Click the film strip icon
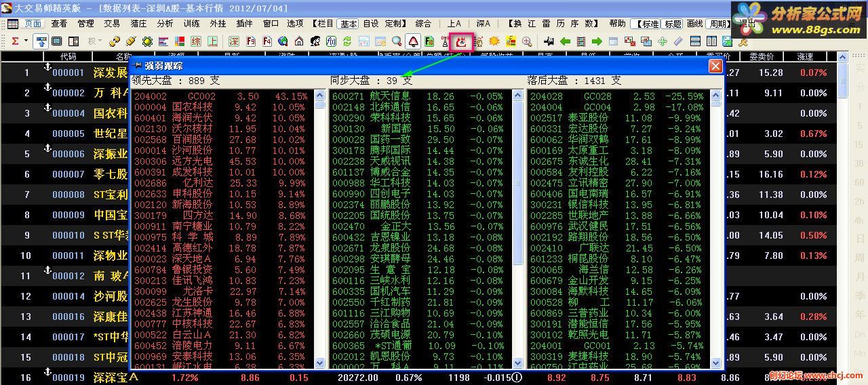 [x=580, y=41]
